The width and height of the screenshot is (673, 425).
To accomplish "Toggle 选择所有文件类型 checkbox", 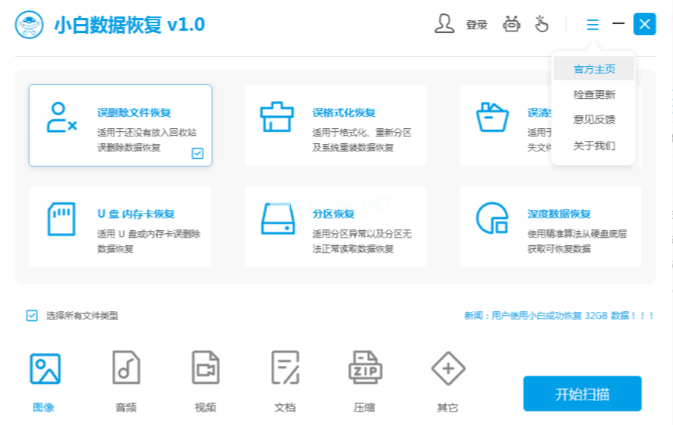I will [x=33, y=315].
